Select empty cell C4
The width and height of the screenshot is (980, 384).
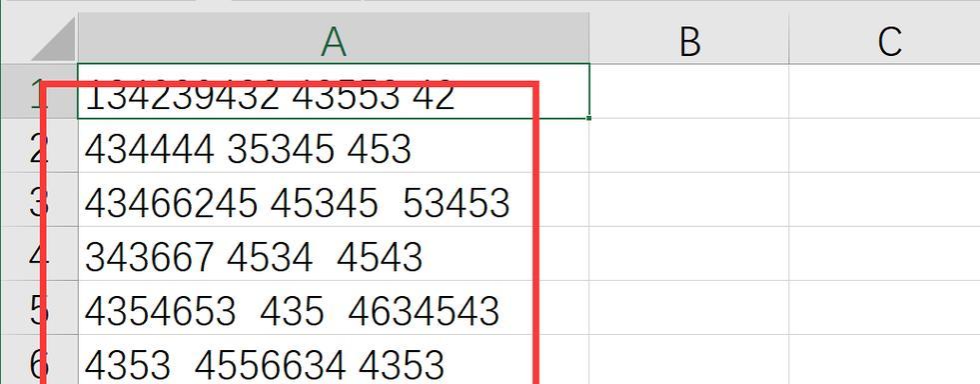[884, 253]
